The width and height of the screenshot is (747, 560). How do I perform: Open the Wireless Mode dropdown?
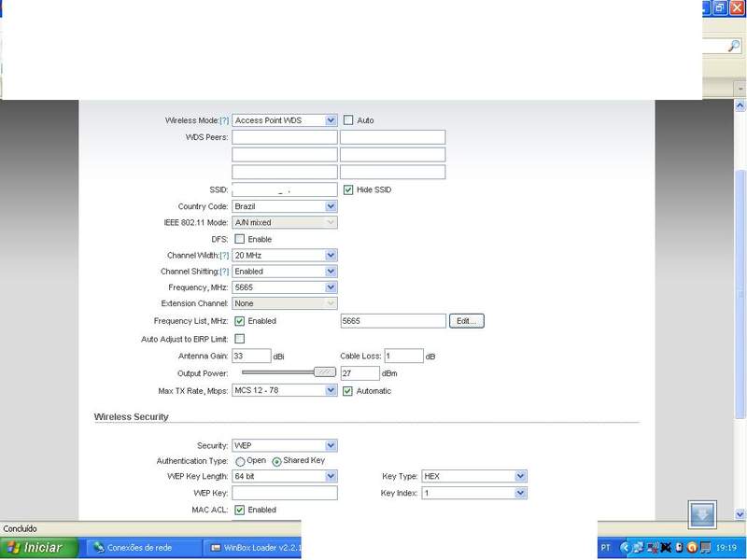click(285, 120)
